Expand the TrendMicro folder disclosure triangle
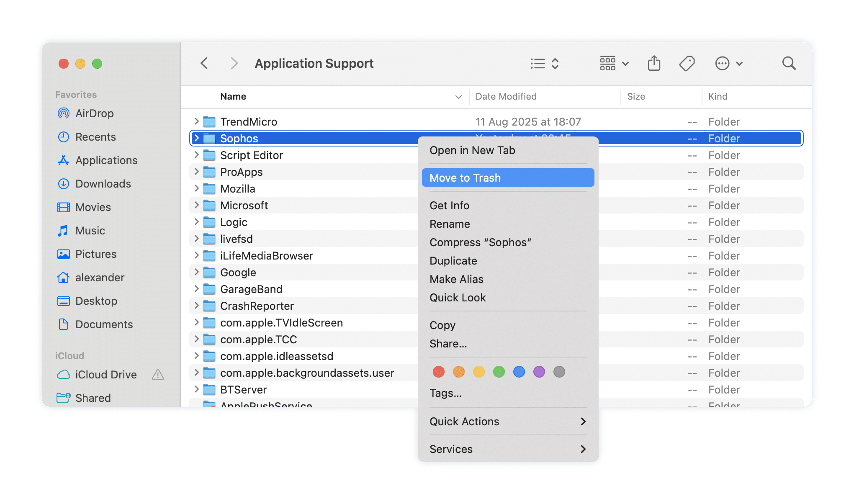 pos(196,121)
